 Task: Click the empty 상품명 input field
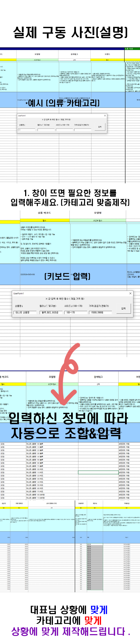point(26,130)
